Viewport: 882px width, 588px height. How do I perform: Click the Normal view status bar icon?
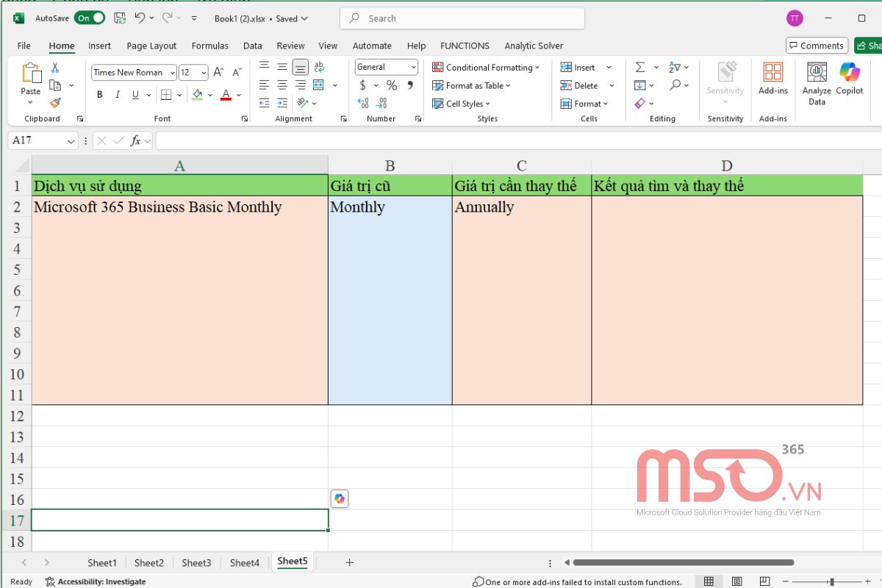pyautogui.click(x=709, y=581)
